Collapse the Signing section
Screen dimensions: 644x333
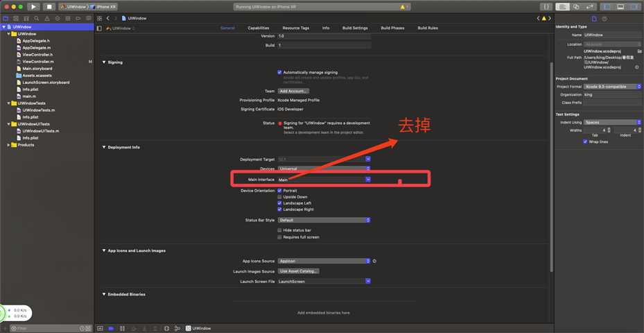104,62
